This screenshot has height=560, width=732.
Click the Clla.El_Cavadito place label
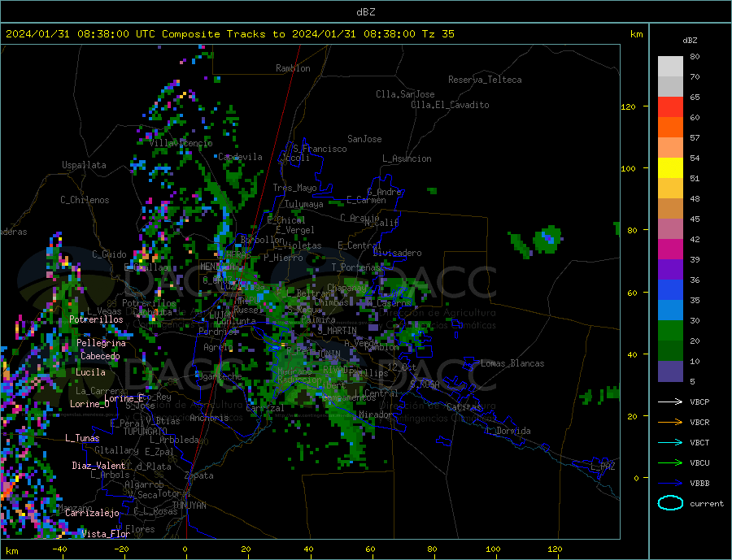[x=450, y=105]
